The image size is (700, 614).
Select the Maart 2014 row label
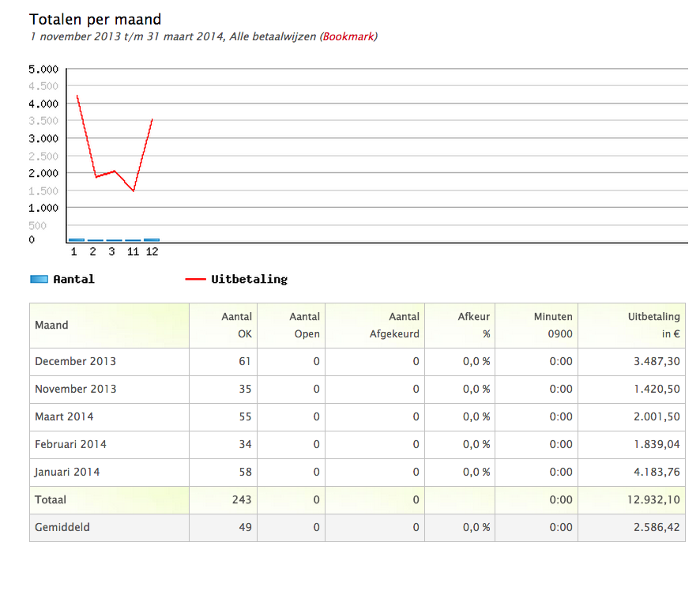(64, 416)
